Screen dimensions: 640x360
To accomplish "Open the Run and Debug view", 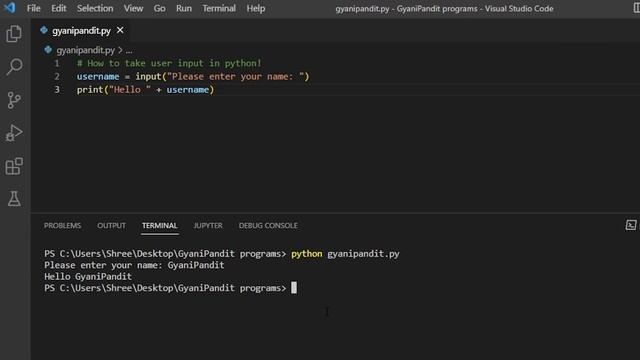I will (x=14, y=133).
